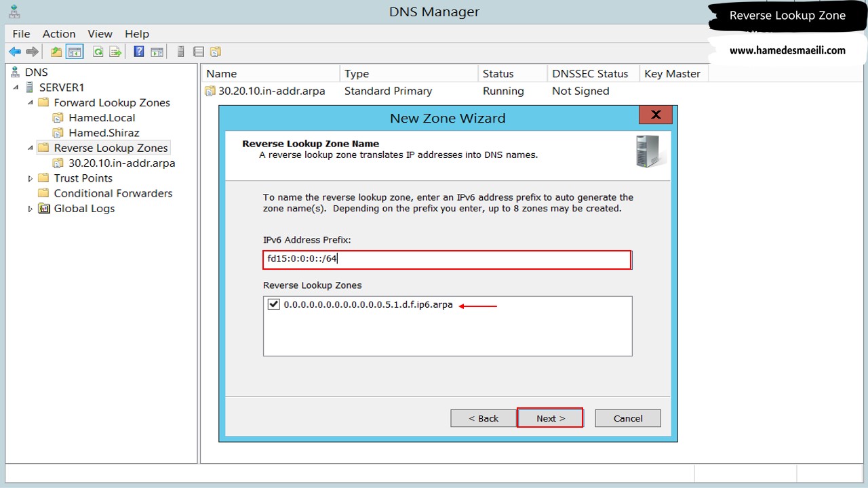Select the DNS root tree label
The image size is (868, 488).
pyautogui.click(x=37, y=73)
